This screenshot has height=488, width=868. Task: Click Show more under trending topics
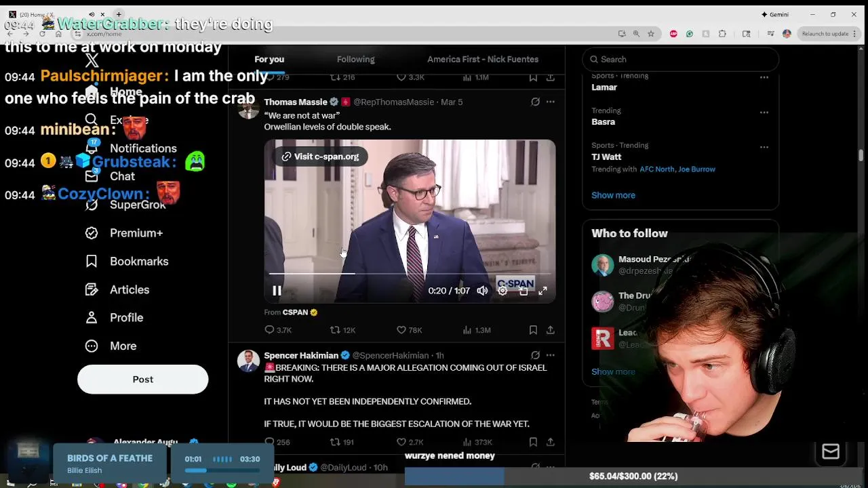[613, 195]
